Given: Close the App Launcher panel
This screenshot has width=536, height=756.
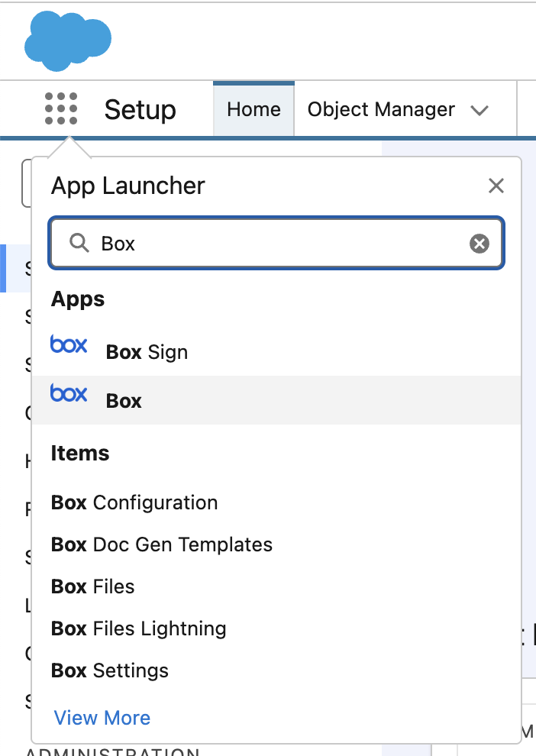Looking at the screenshot, I should coord(496,186).
